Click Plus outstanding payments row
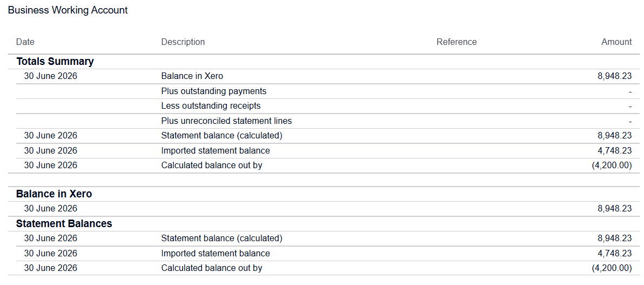 click(x=324, y=91)
